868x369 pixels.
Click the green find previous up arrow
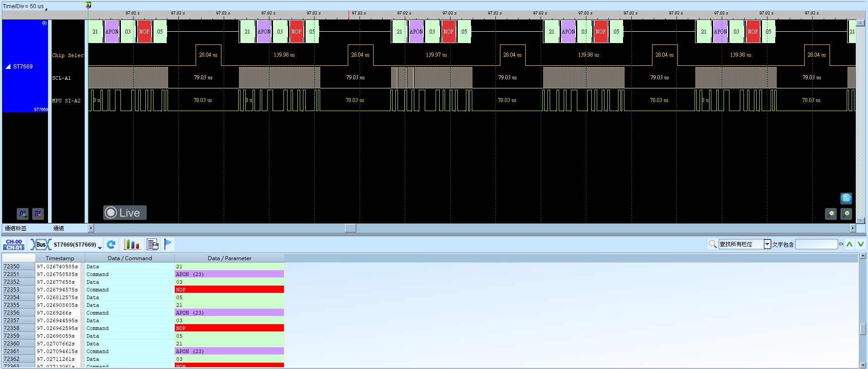pyautogui.click(x=849, y=244)
